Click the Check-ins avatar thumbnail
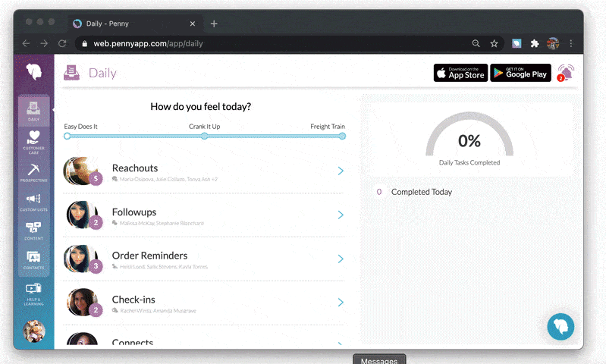The image size is (606, 364). [x=83, y=302]
